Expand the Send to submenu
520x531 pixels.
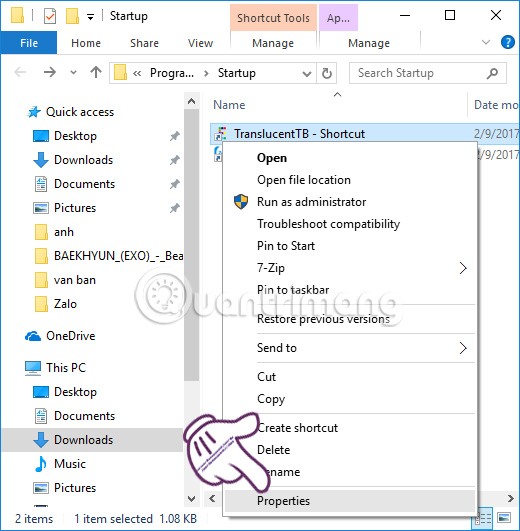click(x=350, y=348)
